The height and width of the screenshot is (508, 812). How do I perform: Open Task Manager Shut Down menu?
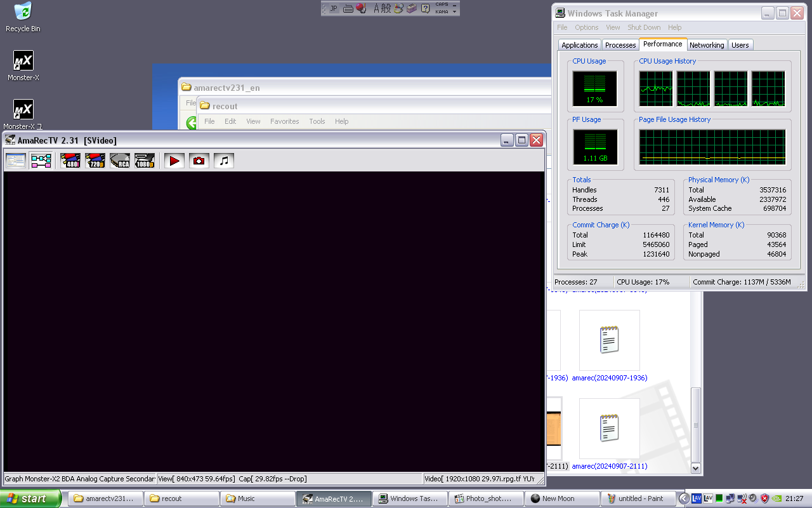point(644,27)
